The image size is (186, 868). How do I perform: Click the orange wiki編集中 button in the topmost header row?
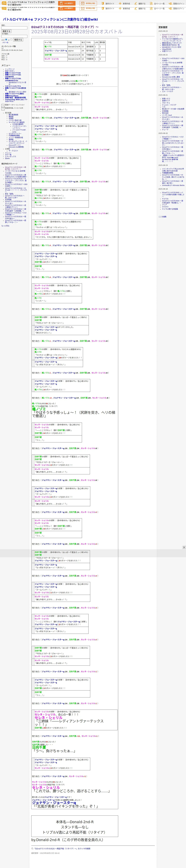pos(67,3)
